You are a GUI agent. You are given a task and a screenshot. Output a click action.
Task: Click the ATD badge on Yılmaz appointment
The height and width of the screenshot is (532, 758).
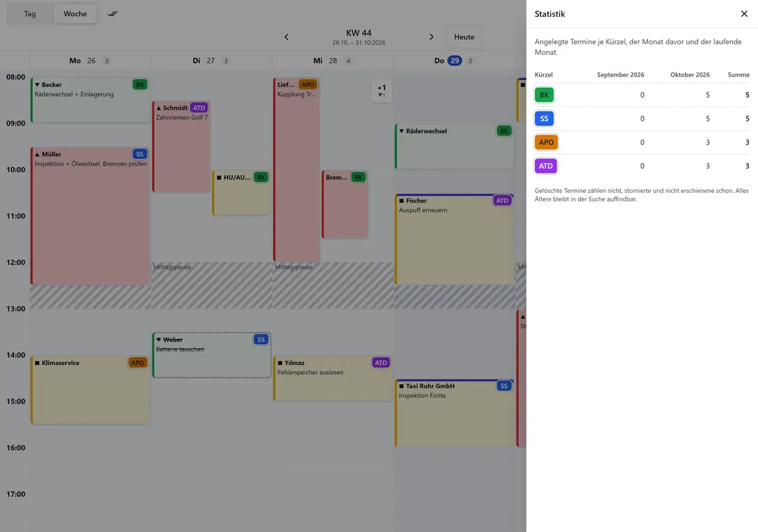pos(381,363)
